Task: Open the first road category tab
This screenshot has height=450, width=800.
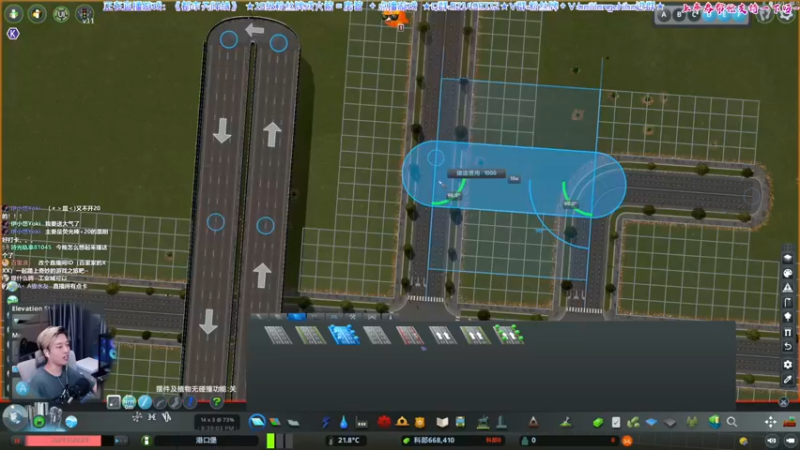Action: point(260,317)
